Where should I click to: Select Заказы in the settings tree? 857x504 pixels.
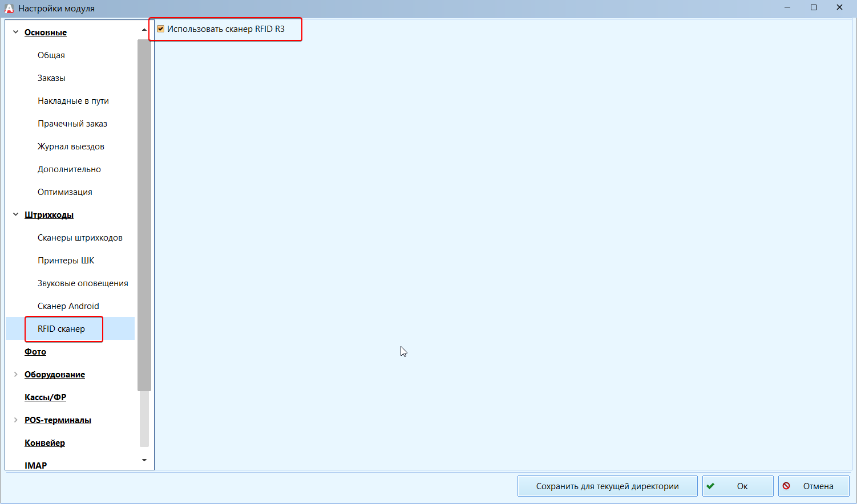tap(51, 78)
